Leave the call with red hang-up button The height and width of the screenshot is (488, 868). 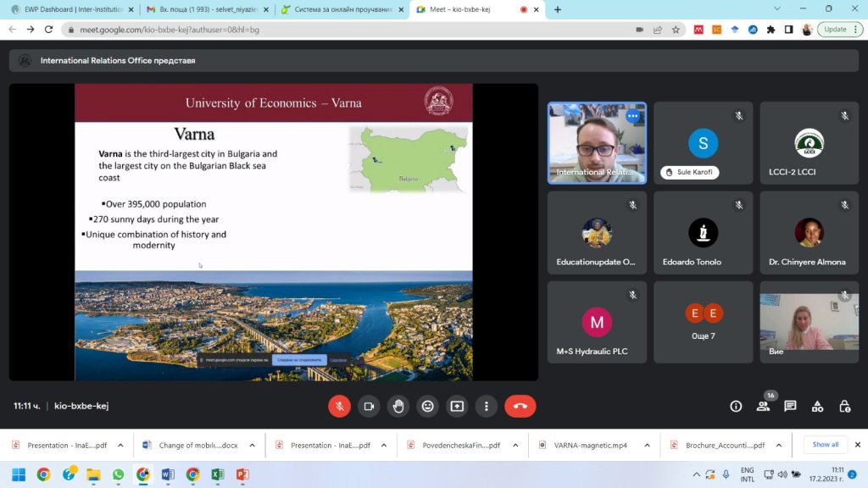click(x=520, y=406)
